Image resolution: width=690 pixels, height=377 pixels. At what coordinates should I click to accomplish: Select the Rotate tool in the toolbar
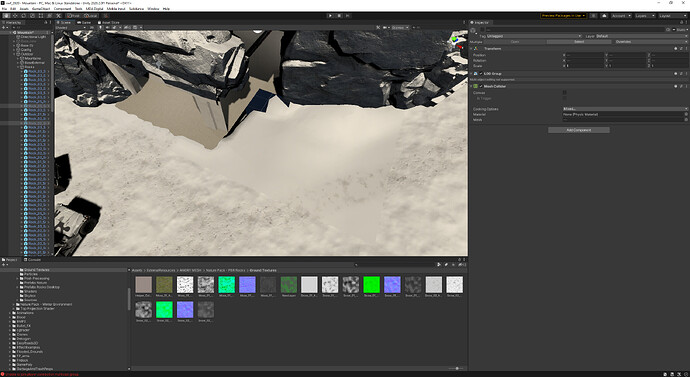tap(23, 16)
